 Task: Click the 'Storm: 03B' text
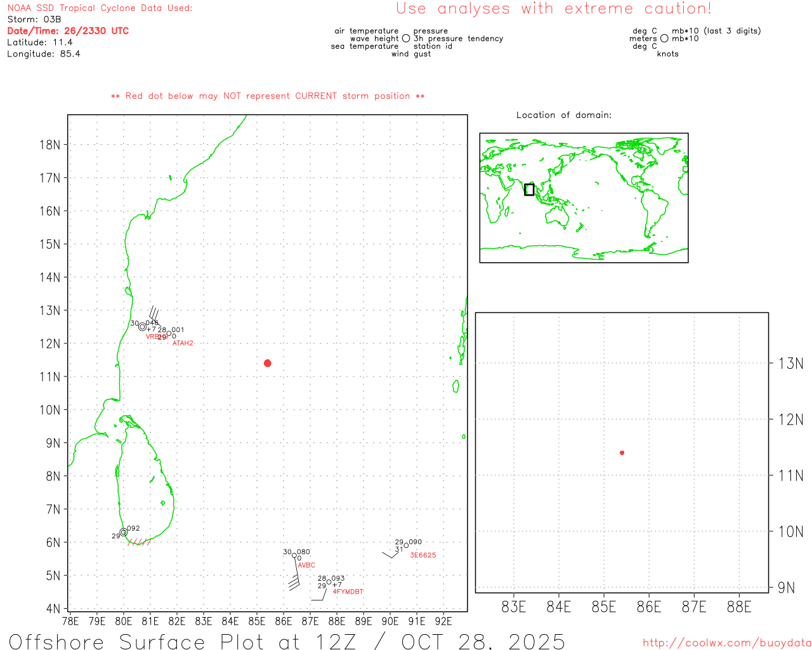click(34, 20)
